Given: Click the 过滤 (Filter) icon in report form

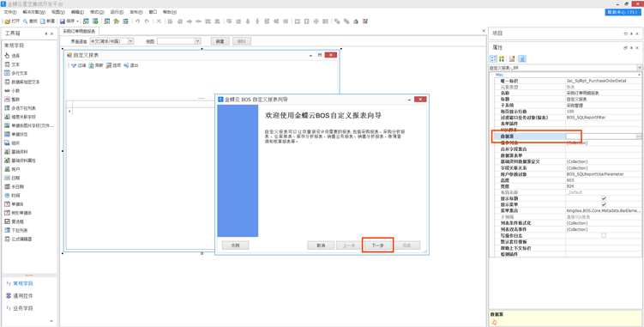Looking at the screenshot, I should (74, 65).
